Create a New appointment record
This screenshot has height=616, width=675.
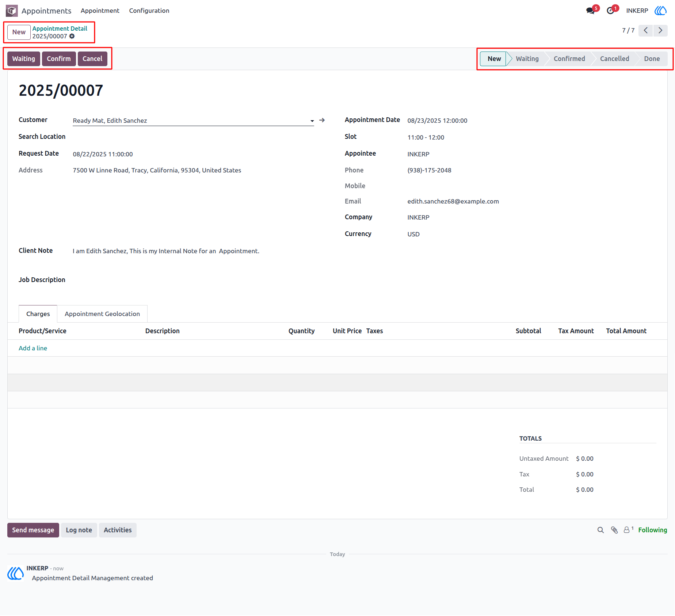tap(19, 32)
